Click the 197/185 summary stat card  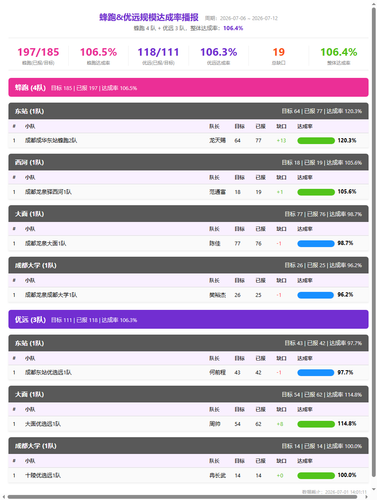(38, 56)
